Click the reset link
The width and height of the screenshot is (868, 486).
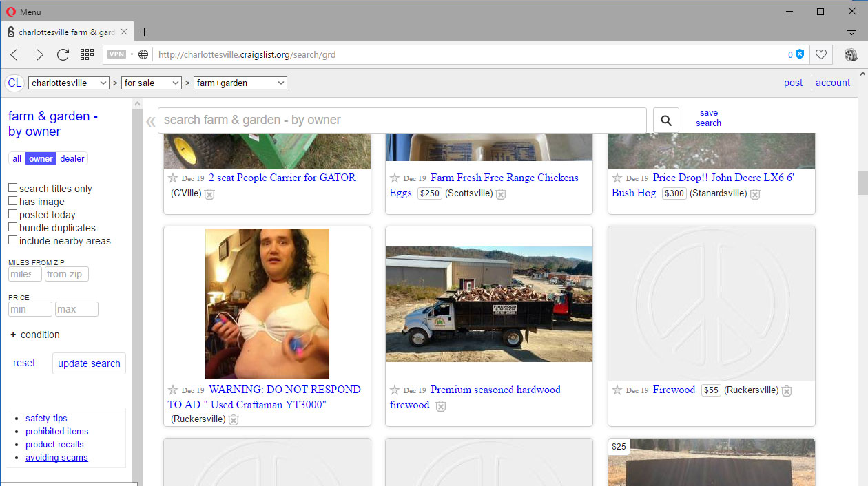click(x=24, y=363)
